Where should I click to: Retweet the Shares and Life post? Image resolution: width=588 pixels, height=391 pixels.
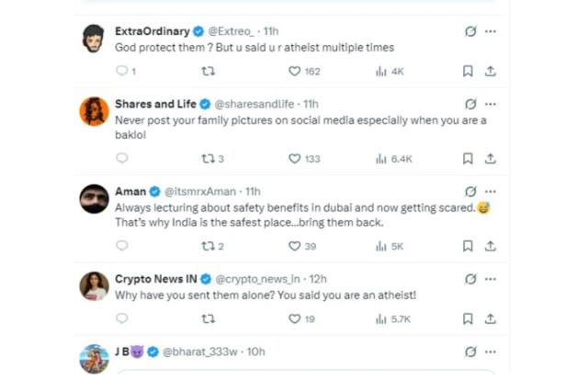[208, 159]
